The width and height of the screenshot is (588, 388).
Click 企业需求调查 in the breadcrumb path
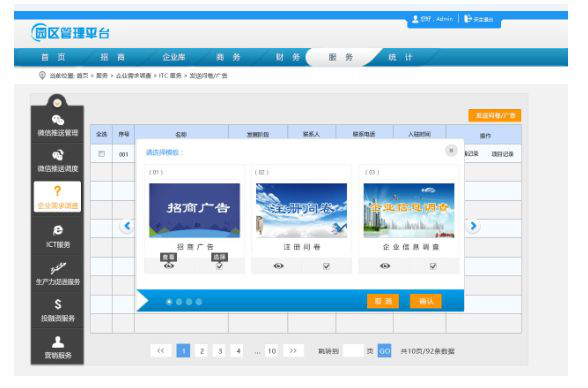click(133, 75)
